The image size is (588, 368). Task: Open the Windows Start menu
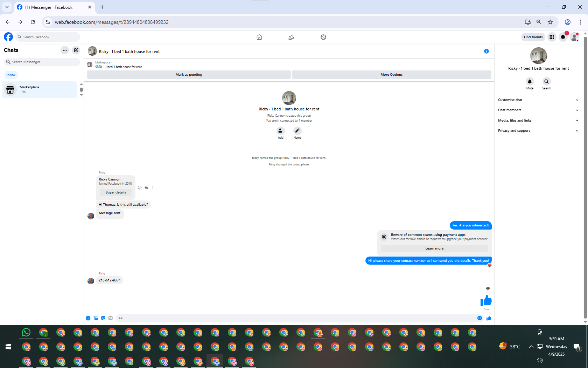[8, 347]
